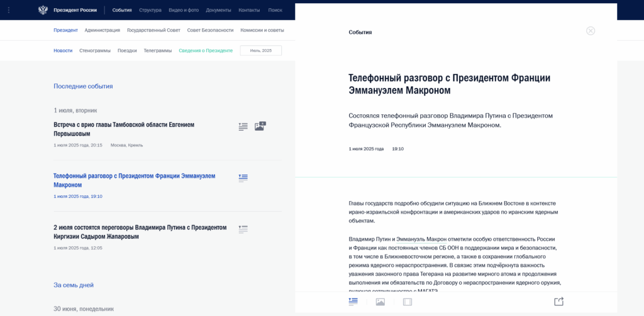644x316 pixels.
Task: Open Сведения о Президенте link
Action: (206, 50)
